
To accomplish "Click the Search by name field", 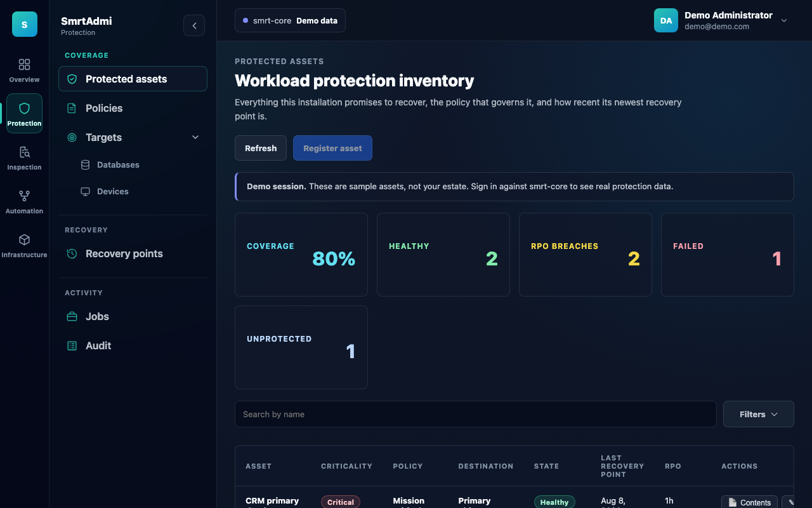I will (x=476, y=414).
